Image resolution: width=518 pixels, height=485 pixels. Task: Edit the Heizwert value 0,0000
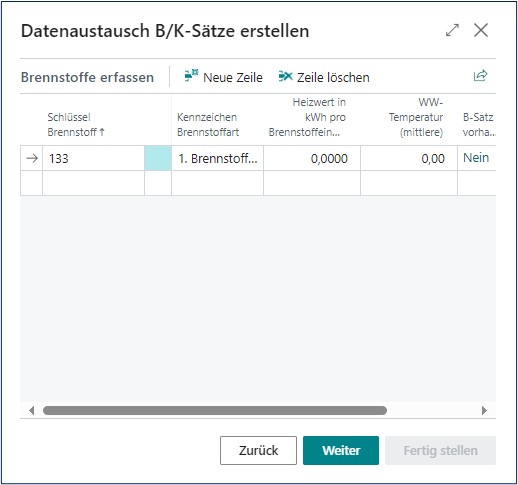click(312, 158)
